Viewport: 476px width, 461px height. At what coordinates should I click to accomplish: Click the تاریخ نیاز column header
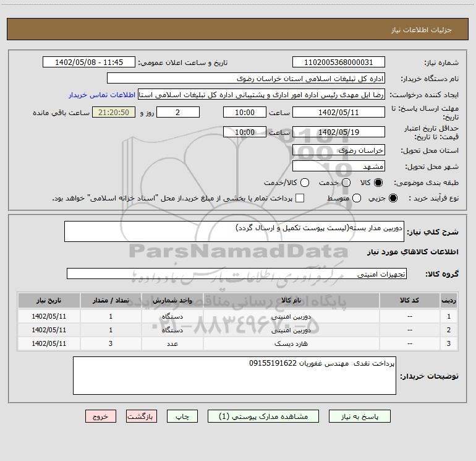coord(49,301)
